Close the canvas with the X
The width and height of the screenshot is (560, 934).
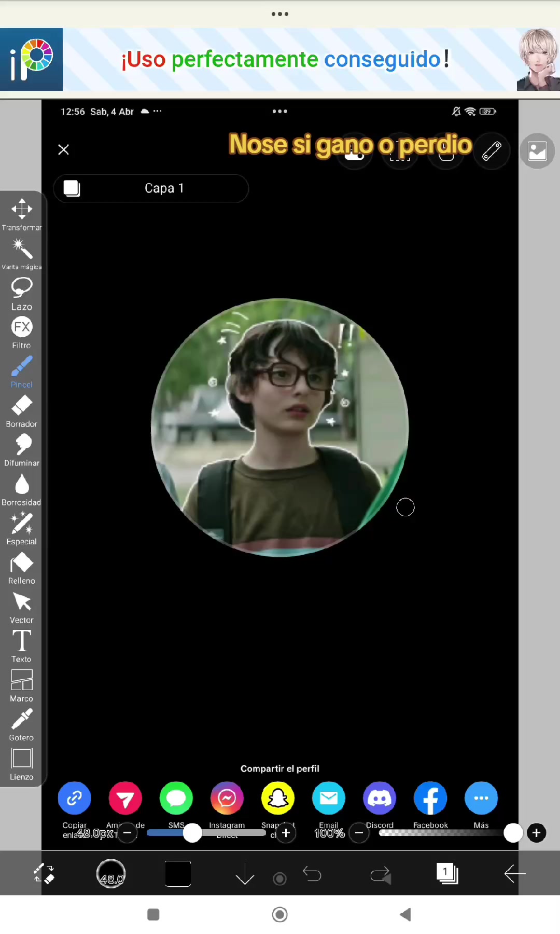click(63, 150)
